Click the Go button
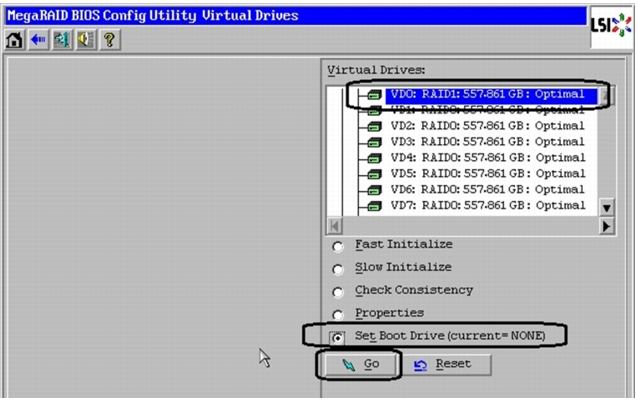The image size is (638, 411). (361, 364)
